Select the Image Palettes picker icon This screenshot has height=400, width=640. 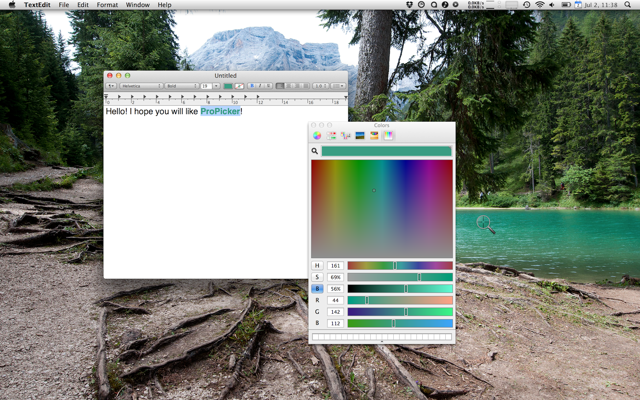pos(360,136)
